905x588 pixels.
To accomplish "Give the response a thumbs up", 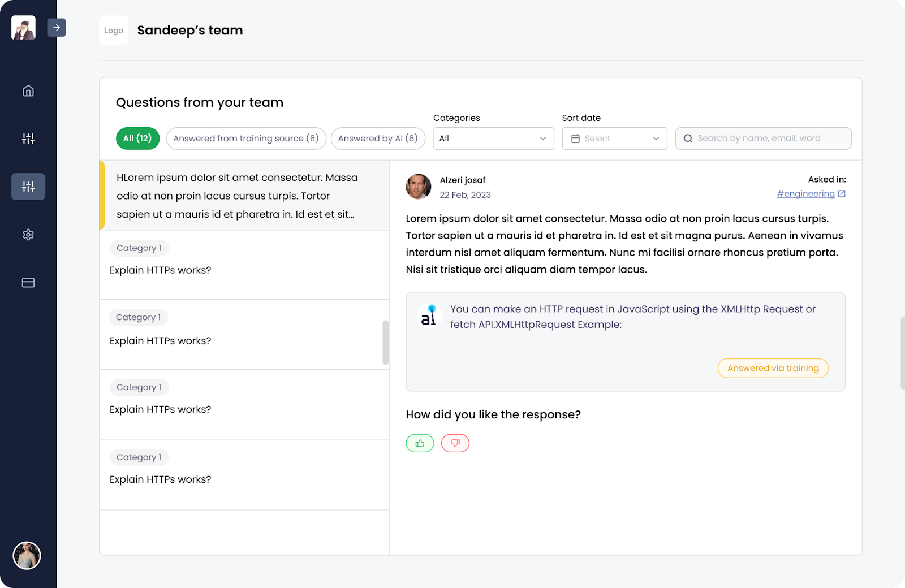I will point(419,443).
